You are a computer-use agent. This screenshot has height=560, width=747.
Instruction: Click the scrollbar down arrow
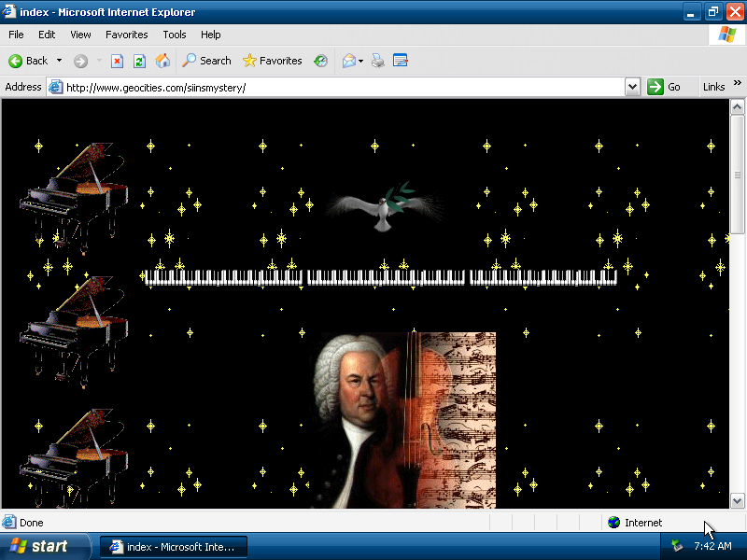pos(737,500)
